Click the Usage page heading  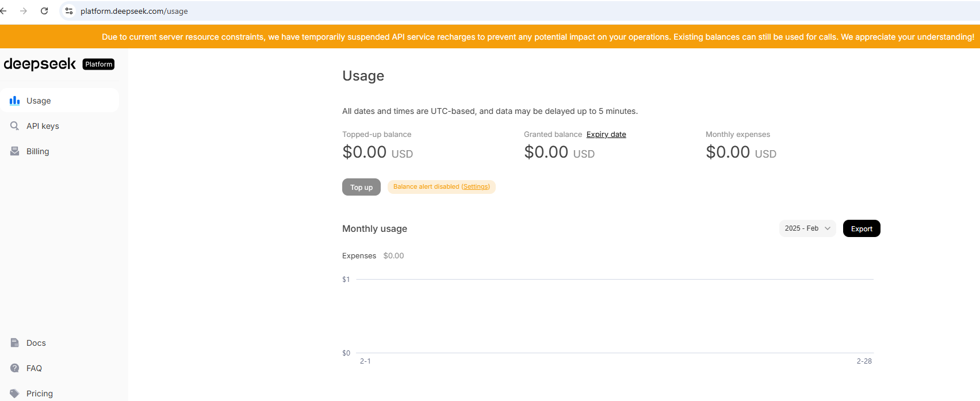363,76
